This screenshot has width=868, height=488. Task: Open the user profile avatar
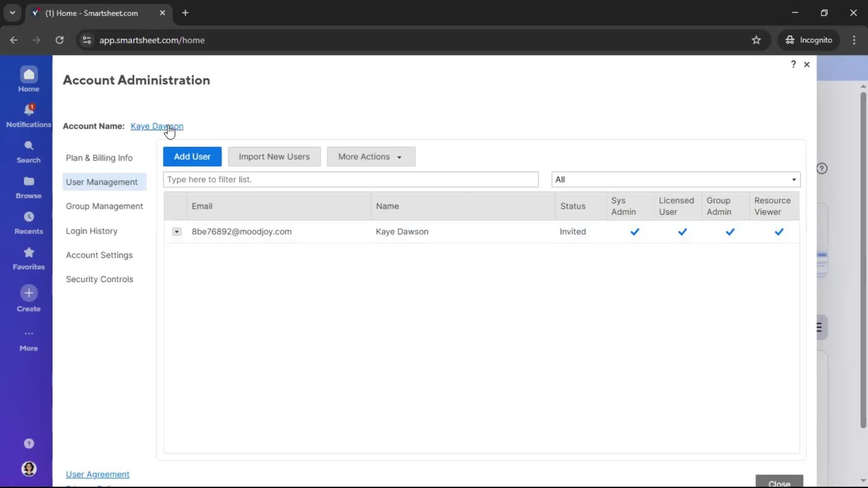pyautogui.click(x=28, y=469)
